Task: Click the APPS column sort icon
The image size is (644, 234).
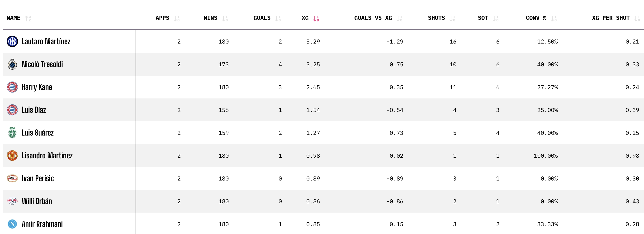Action: click(177, 18)
